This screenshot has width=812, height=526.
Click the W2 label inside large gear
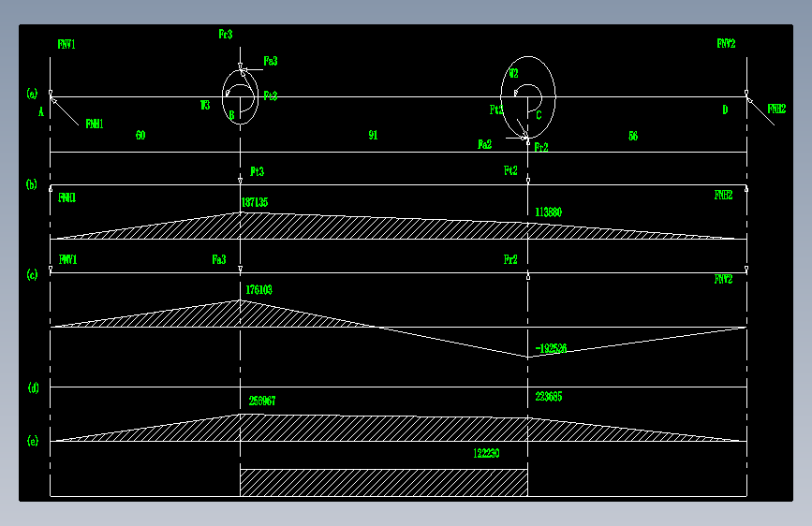click(x=513, y=74)
